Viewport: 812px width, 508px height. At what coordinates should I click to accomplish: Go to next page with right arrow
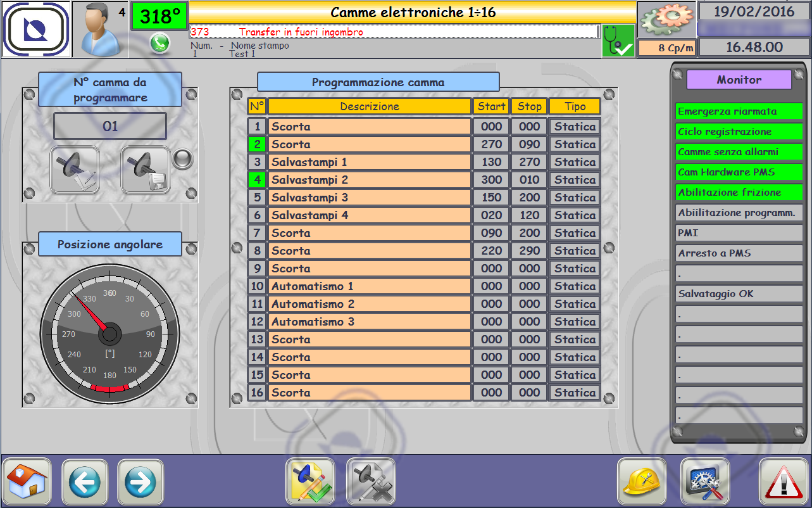point(141,482)
